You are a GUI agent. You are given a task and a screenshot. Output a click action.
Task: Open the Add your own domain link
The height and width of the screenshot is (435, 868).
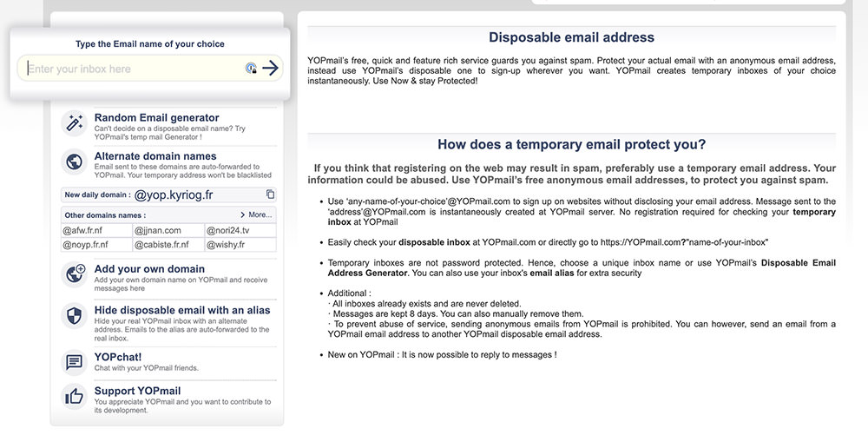[149, 269]
